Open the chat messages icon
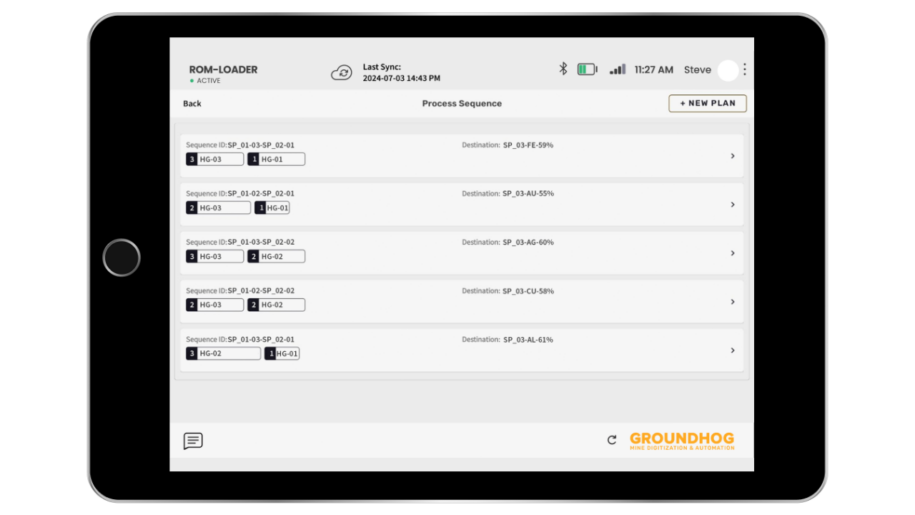This screenshot has height=515, width=915. (x=193, y=441)
